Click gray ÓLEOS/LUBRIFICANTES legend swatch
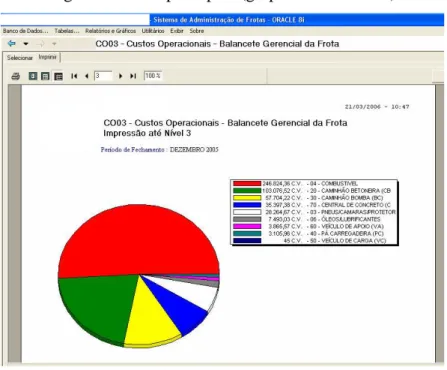The width and height of the screenshot is (447, 370). (x=247, y=219)
